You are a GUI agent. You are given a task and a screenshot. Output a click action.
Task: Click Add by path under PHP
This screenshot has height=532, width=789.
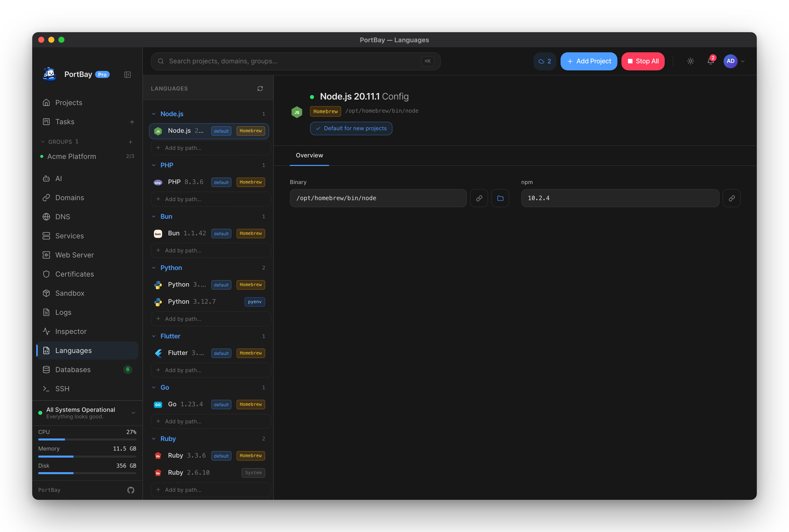tap(211, 199)
